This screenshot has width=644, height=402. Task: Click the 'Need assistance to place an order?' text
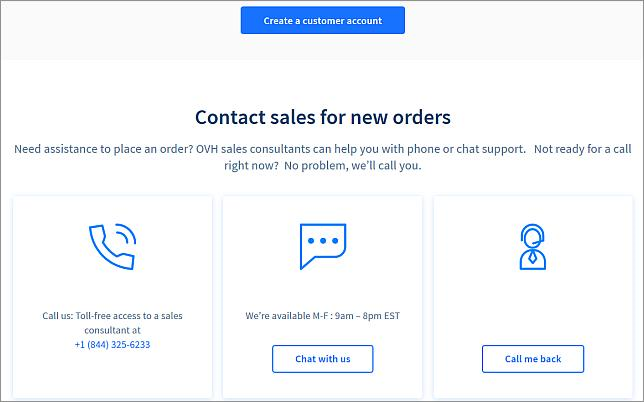(x=104, y=149)
